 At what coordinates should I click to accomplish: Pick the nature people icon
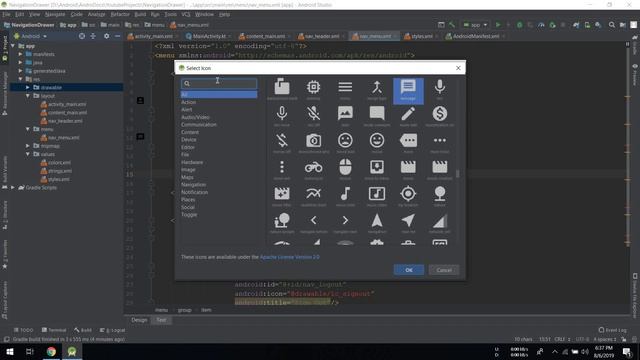click(x=282, y=220)
